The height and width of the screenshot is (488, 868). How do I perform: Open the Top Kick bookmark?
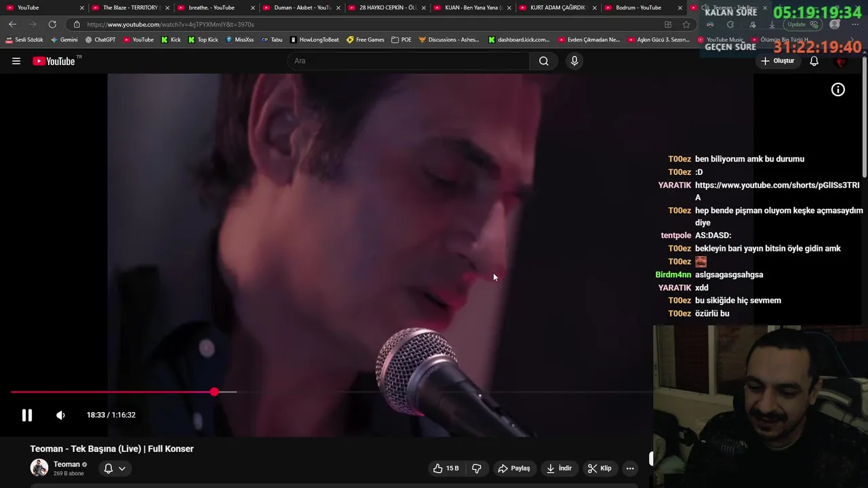(x=203, y=40)
